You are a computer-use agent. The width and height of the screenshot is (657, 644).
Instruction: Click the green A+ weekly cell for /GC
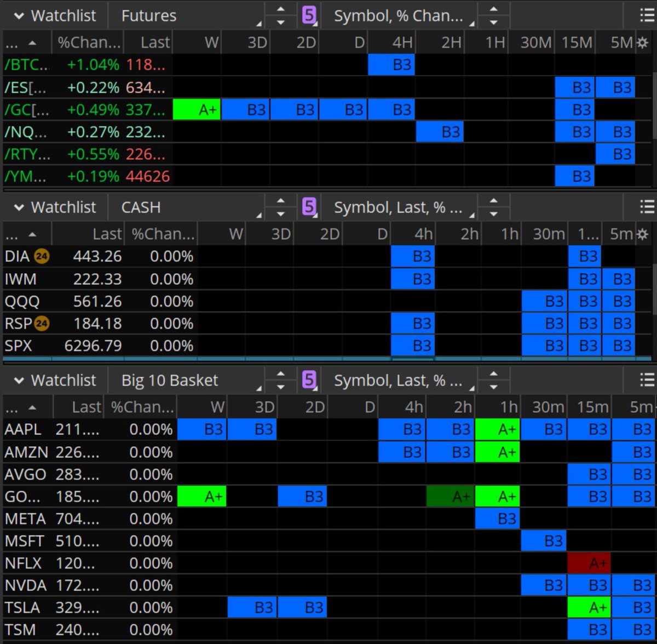coord(197,110)
